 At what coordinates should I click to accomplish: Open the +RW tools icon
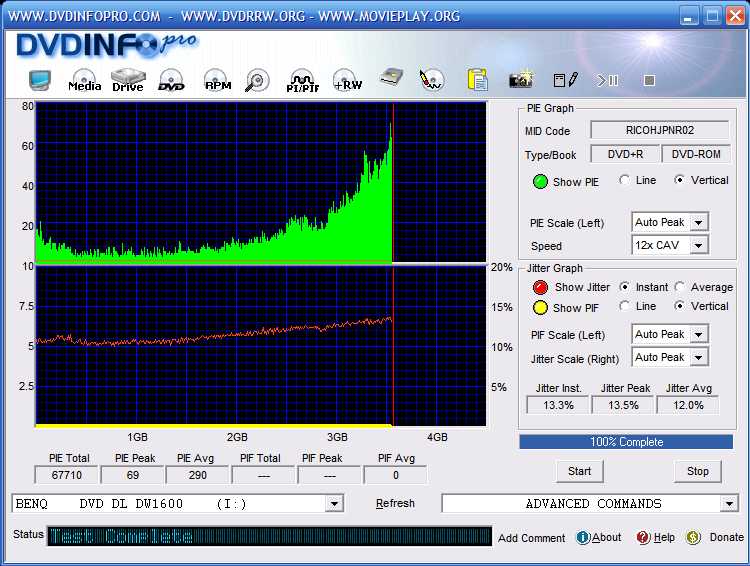(x=347, y=80)
